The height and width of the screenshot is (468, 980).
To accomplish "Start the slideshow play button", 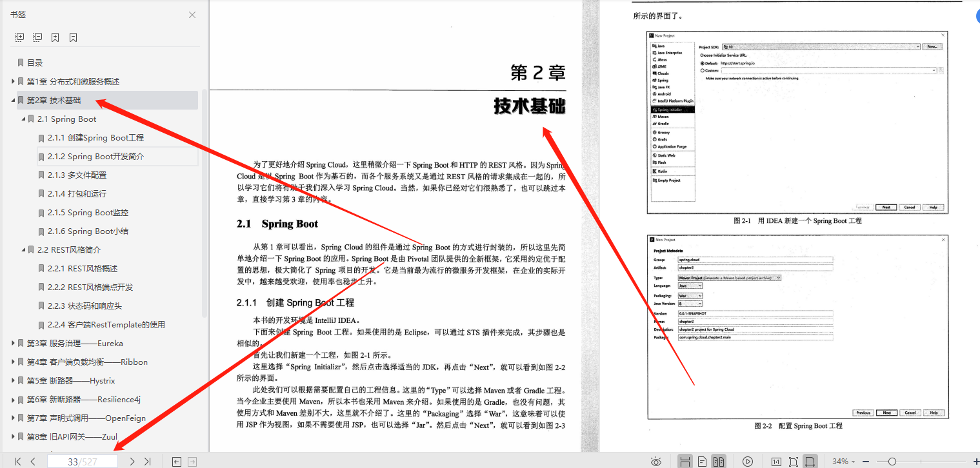I will (x=748, y=462).
